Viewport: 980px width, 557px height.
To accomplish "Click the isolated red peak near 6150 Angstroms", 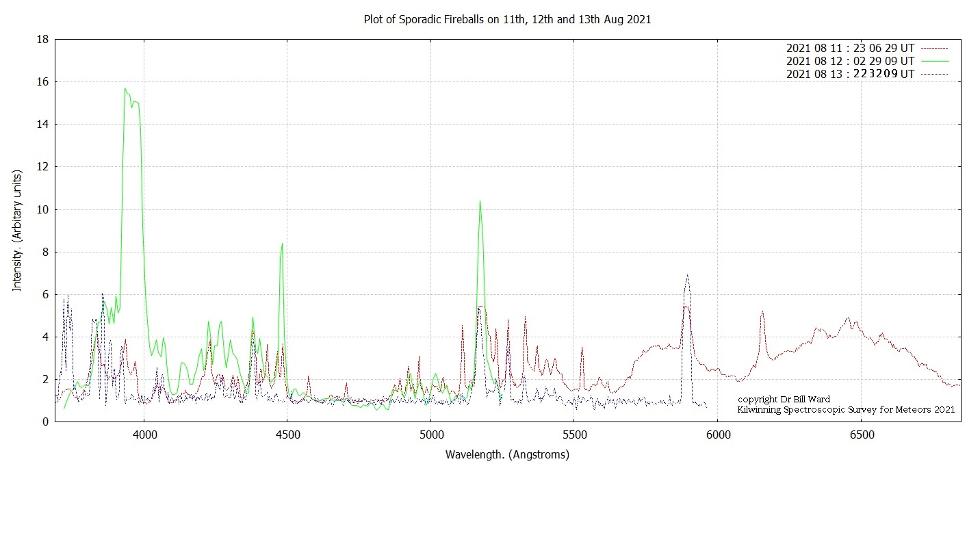I will (x=762, y=311).
